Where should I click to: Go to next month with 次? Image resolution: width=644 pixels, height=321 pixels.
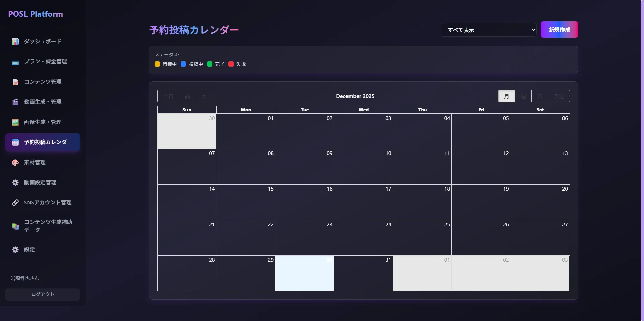click(204, 96)
